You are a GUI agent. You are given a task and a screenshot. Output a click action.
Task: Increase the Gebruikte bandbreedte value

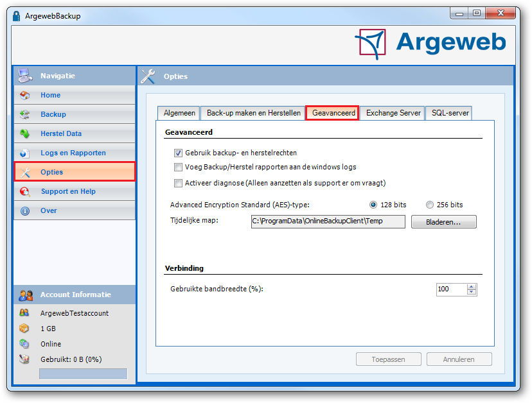[472, 287]
